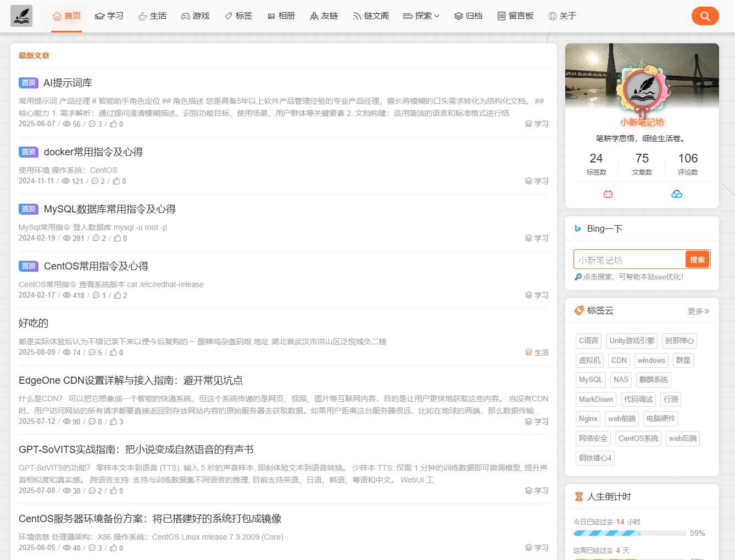Image resolution: width=735 pixels, height=560 pixels.
Task: Expand the tag cloud via 更多 chevron
Action: tap(698, 311)
